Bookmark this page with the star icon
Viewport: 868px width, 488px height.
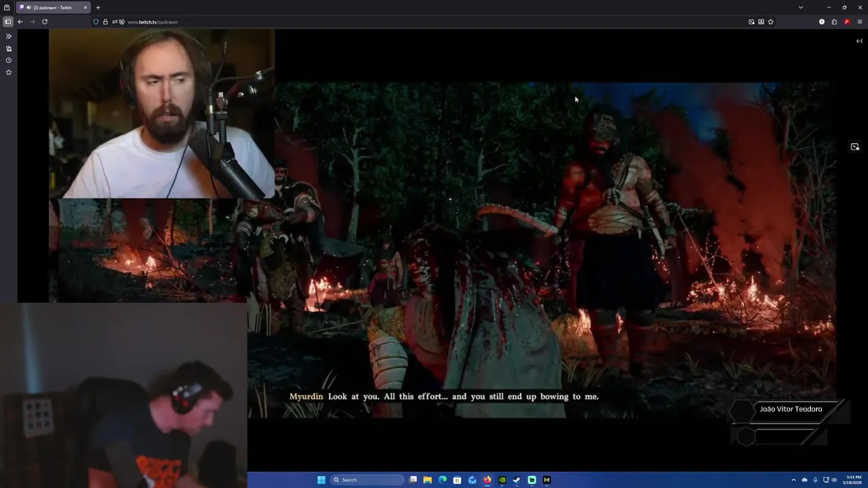coord(770,22)
